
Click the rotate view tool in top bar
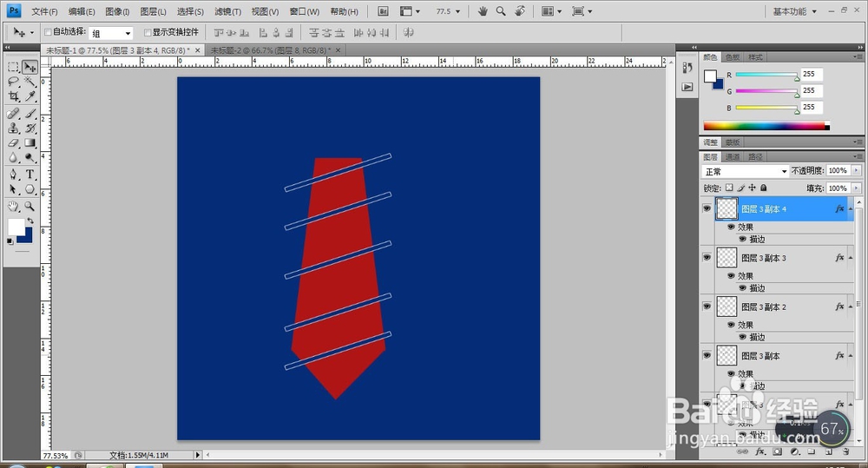520,11
